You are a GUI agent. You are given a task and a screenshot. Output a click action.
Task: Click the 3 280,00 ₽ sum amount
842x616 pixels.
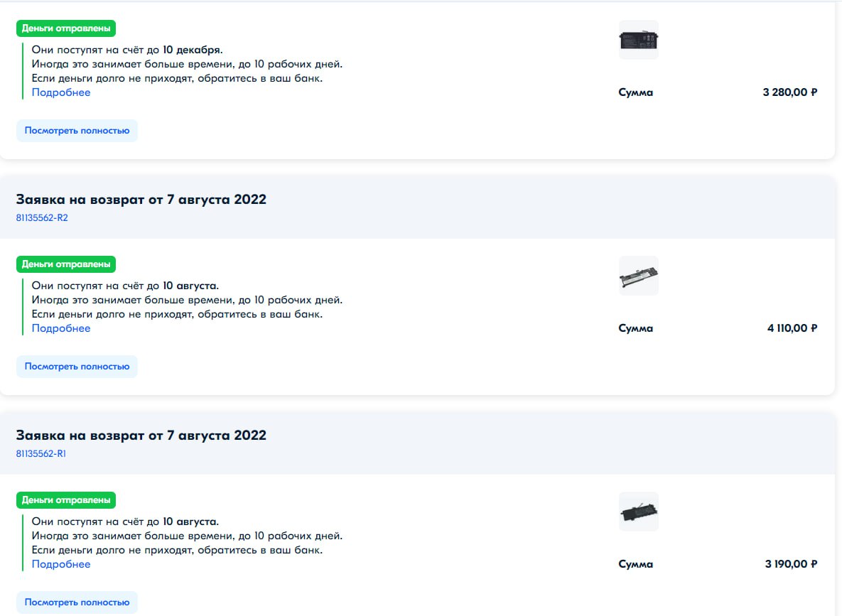point(790,92)
